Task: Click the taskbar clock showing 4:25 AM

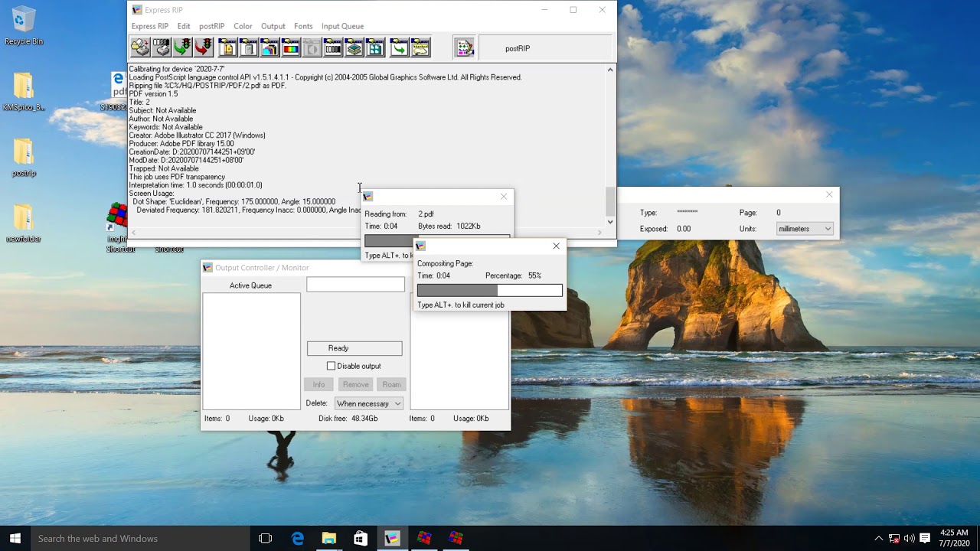Action: [954, 538]
